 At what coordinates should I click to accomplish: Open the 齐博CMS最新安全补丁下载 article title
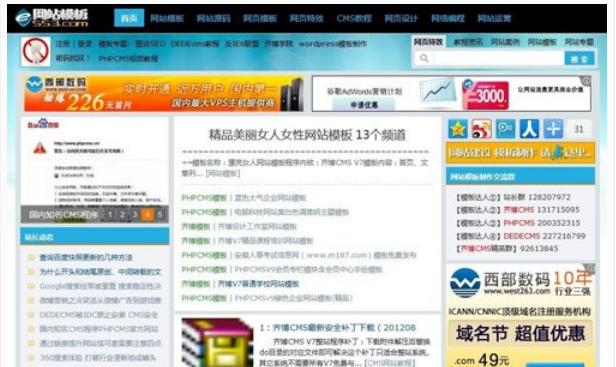point(337,327)
